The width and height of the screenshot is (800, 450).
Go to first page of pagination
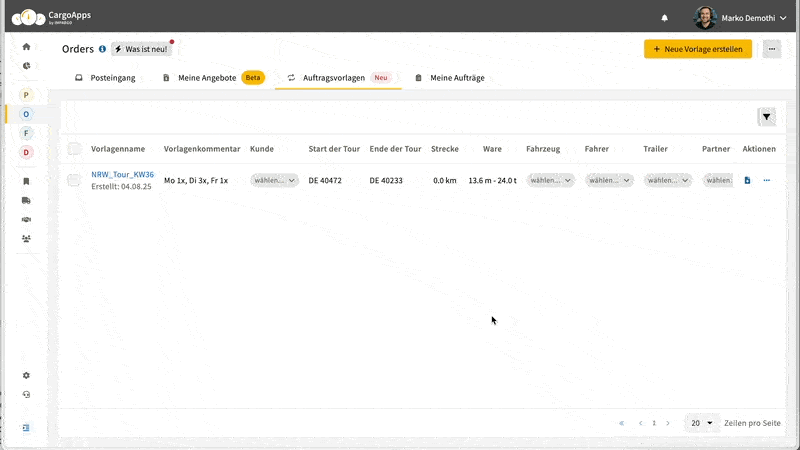[621, 423]
